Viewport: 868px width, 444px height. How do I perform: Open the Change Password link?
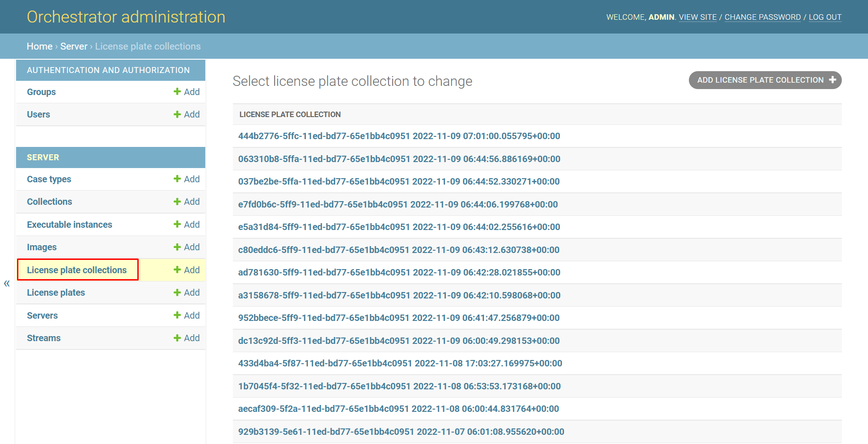point(762,17)
